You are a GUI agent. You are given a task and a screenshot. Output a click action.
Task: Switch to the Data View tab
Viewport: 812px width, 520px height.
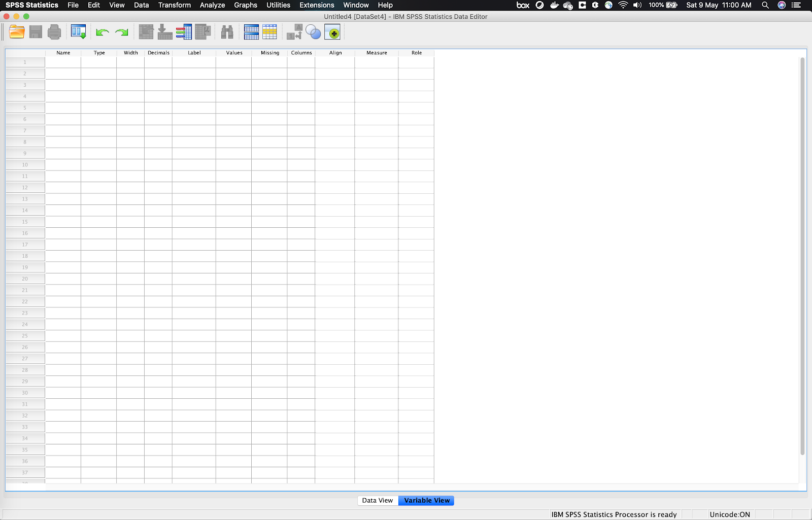coord(378,500)
